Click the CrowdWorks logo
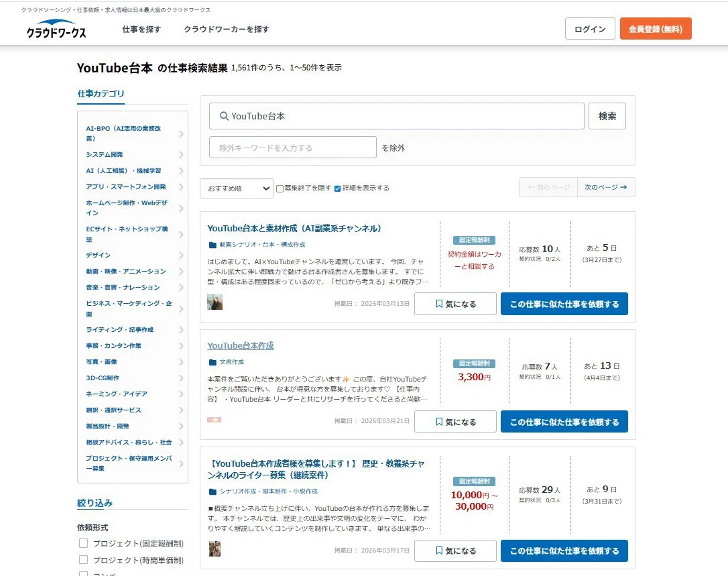Image resolution: width=728 pixels, height=576 pixels. pos(56,29)
